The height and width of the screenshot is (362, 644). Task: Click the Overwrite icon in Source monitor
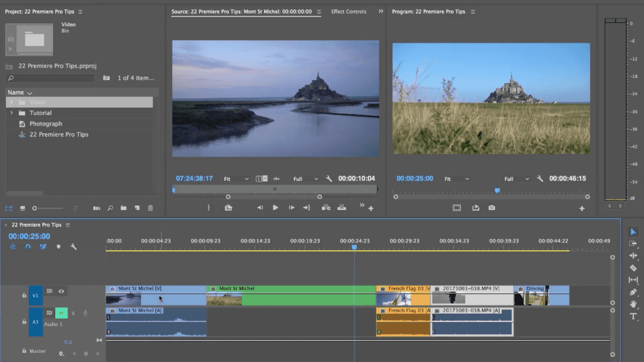(x=342, y=207)
